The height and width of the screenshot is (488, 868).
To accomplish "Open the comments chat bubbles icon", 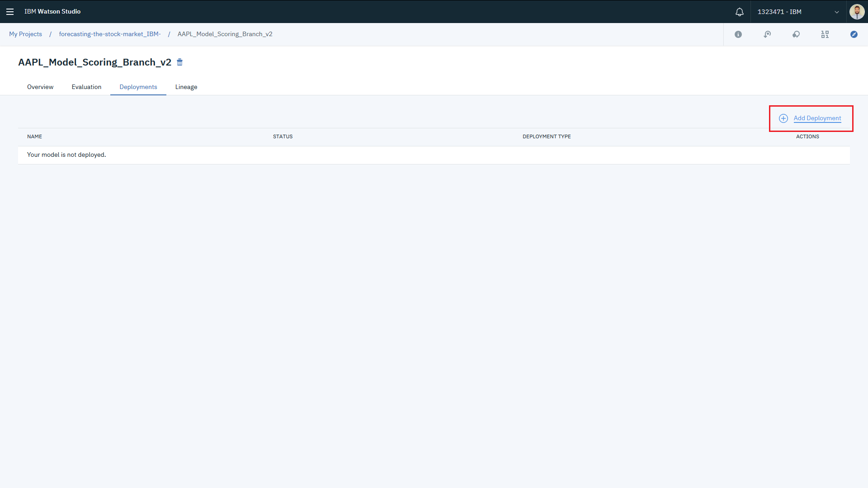I will pos(796,34).
